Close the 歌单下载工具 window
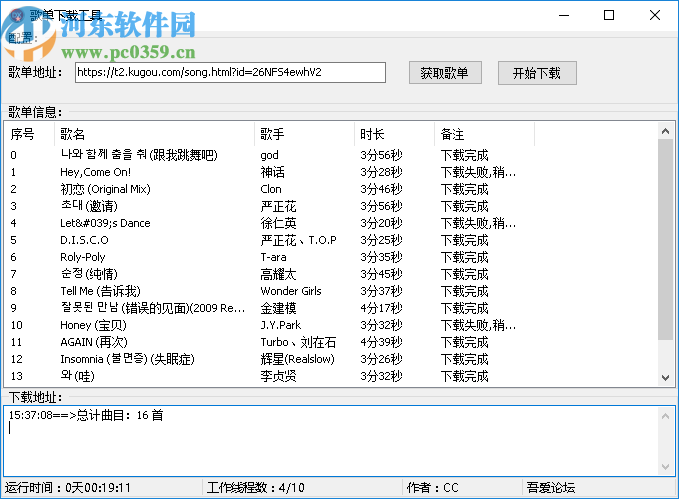The image size is (679, 499). 655,16
